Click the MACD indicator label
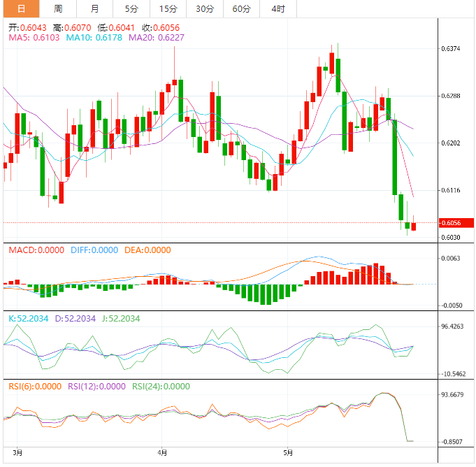This screenshot has height=467, width=476. tap(36, 250)
